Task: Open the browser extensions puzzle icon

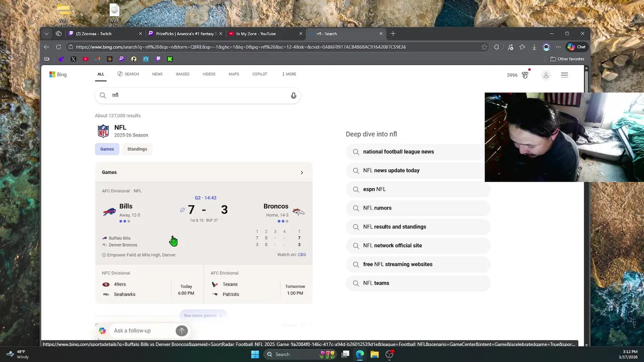Action: 497,47
